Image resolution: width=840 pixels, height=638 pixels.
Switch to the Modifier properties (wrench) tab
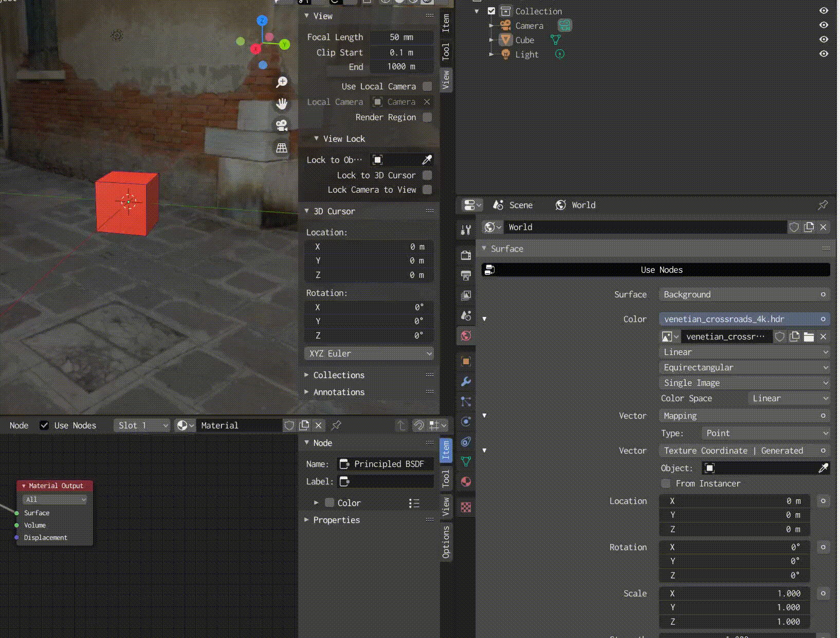tap(466, 381)
